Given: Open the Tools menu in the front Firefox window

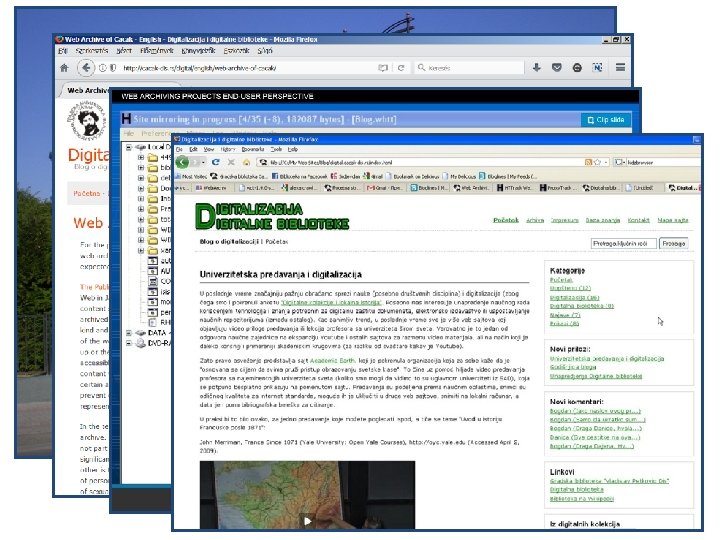Looking at the screenshot, I should (276, 149).
